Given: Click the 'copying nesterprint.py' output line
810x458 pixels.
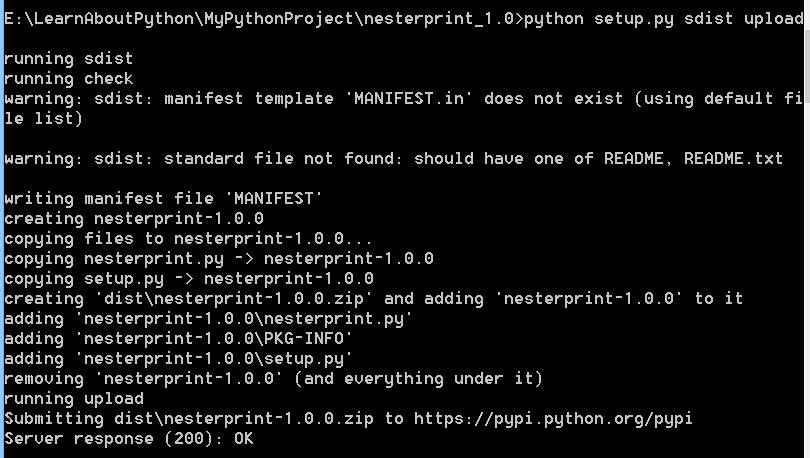Looking at the screenshot, I should pos(219,259).
